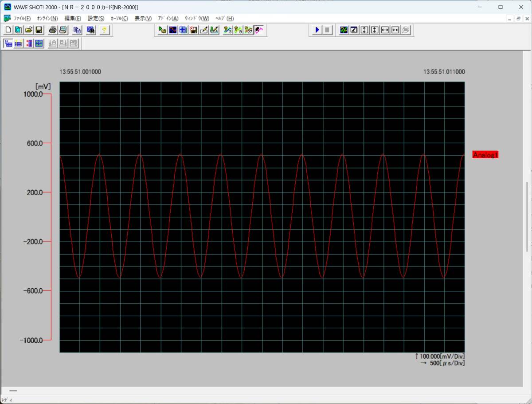Toggle the pressed pink waveform icon

259,30
